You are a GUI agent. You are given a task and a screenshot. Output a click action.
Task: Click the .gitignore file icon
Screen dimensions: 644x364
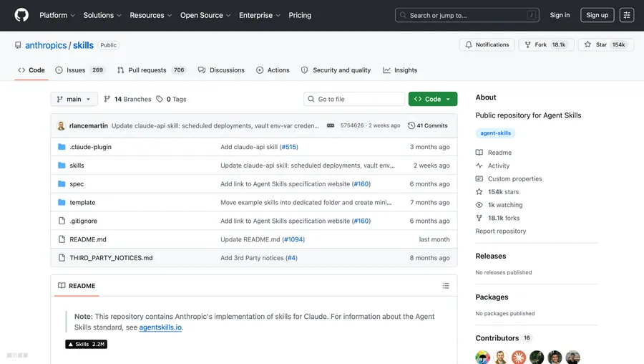[x=62, y=221]
